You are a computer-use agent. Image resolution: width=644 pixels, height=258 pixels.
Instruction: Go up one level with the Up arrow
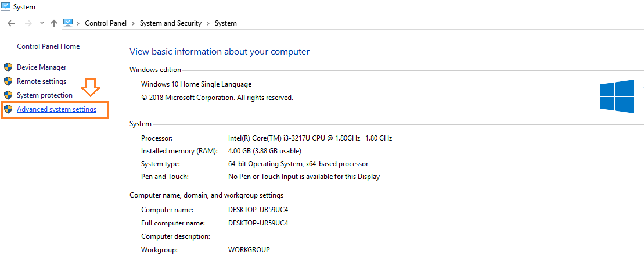coord(54,23)
